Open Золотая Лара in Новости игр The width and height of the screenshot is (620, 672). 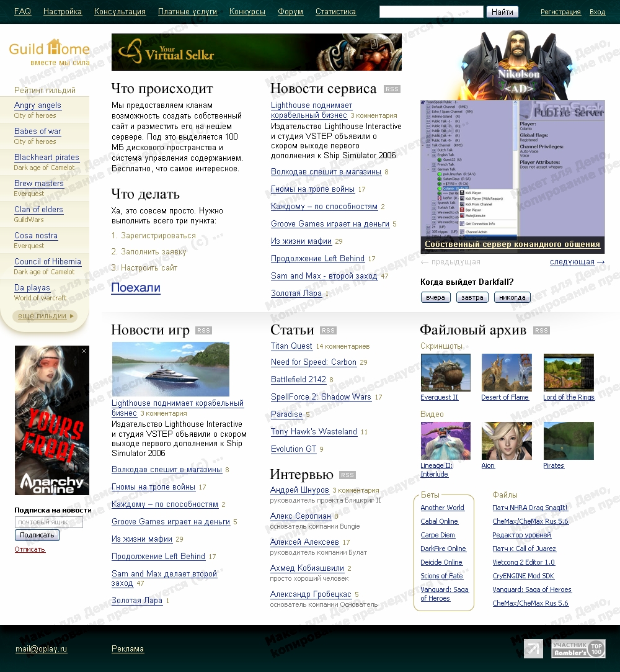137,601
